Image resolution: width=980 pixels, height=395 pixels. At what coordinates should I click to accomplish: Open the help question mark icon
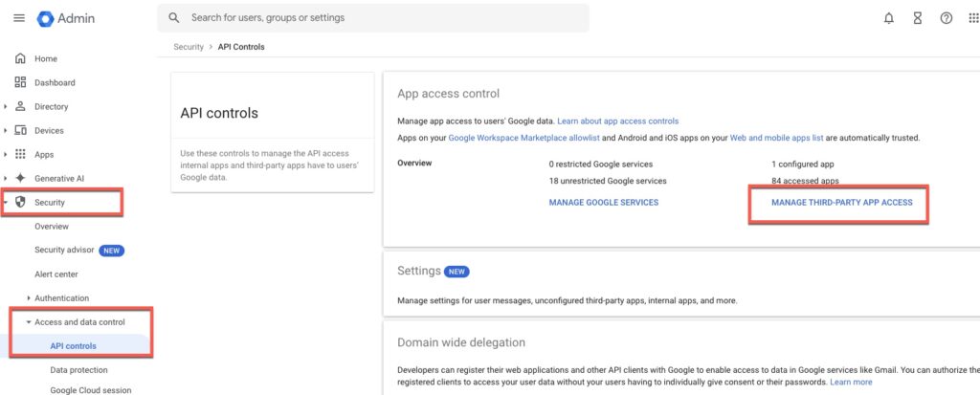click(x=947, y=18)
